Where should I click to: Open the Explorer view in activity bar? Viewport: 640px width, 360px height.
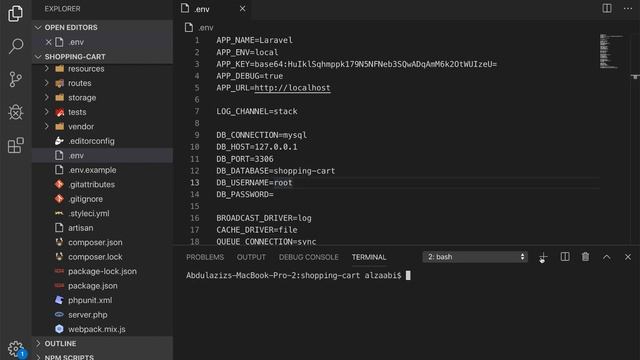click(x=16, y=13)
